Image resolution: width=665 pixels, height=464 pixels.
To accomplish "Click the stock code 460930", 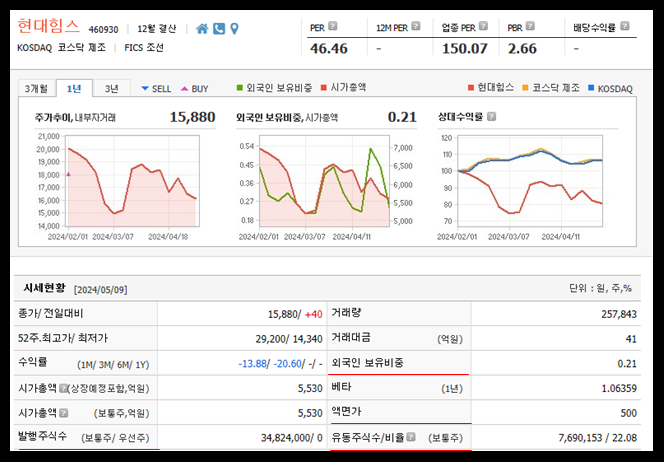I will tap(103, 29).
